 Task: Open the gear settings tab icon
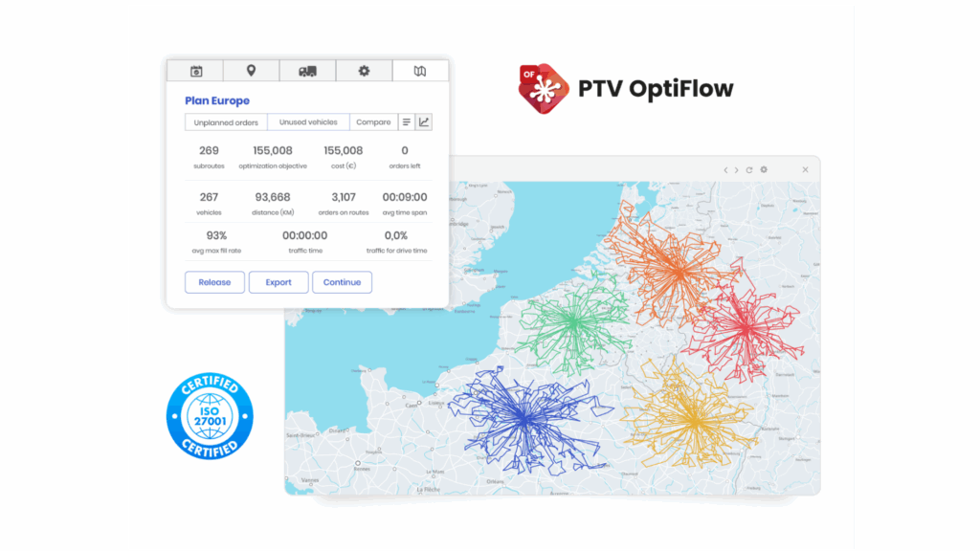[x=364, y=70]
